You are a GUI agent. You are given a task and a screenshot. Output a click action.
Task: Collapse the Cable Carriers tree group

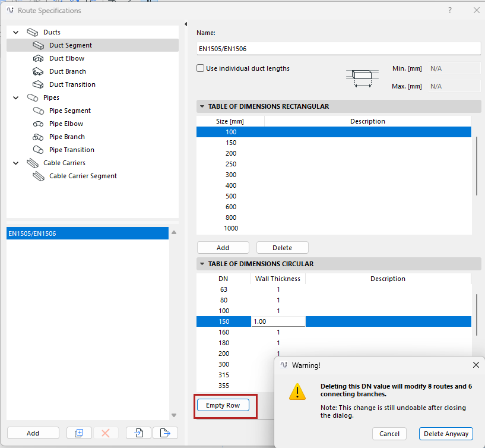coord(16,163)
